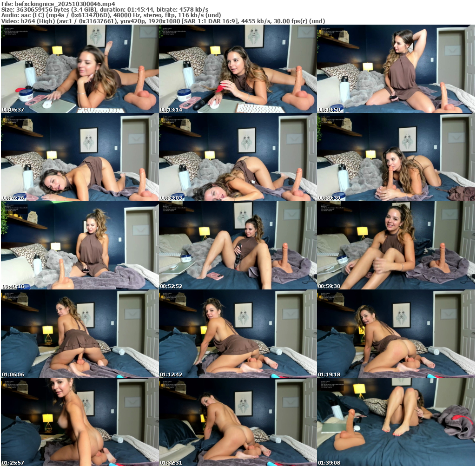The width and height of the screenshot is (476, 466).
Task: Open the thumbnail stamped 00:06:37
Action: (80, 69)
